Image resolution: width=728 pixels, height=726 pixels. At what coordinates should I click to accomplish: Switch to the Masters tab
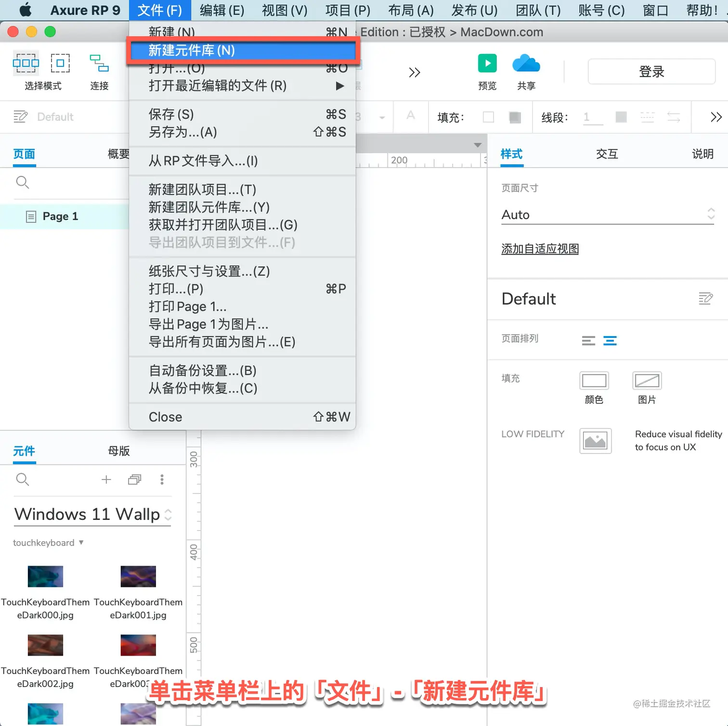[119, 451]
